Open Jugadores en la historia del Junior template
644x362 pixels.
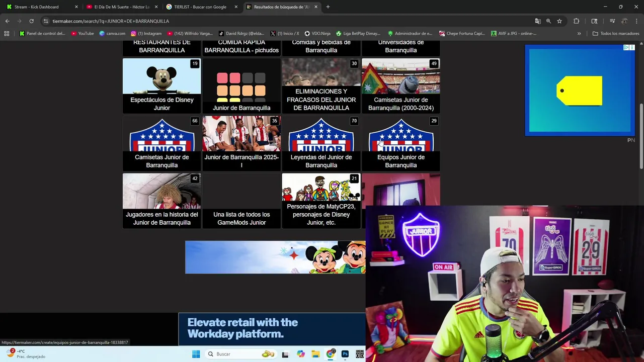point(162,201)
